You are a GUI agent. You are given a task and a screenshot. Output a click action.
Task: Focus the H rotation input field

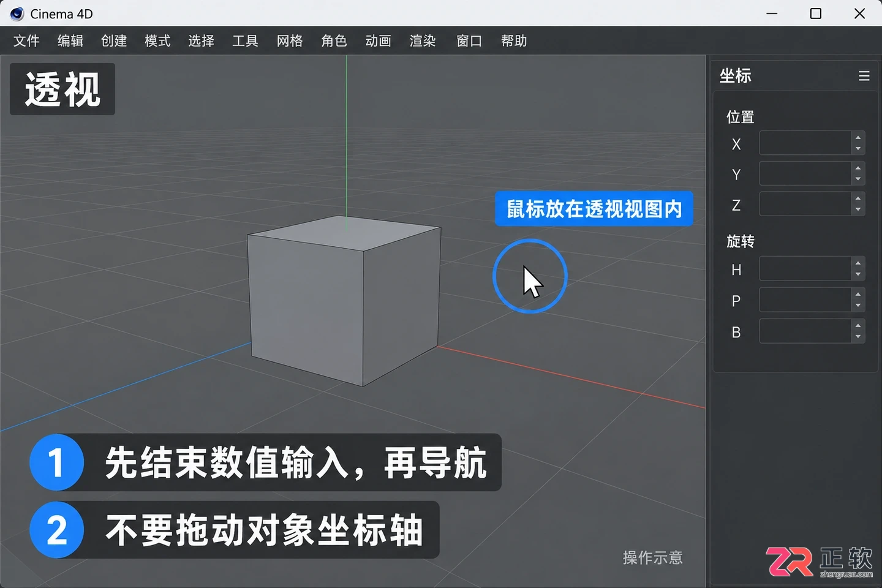[805, 268]
